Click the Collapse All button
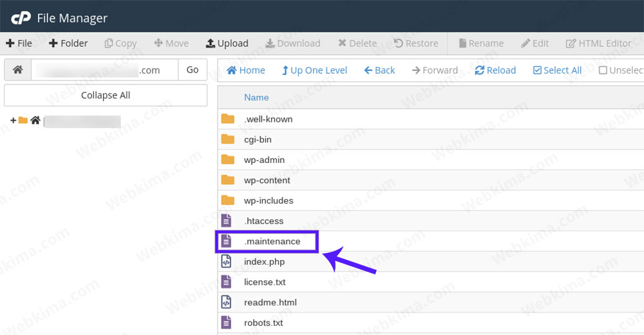 (106, 95)
